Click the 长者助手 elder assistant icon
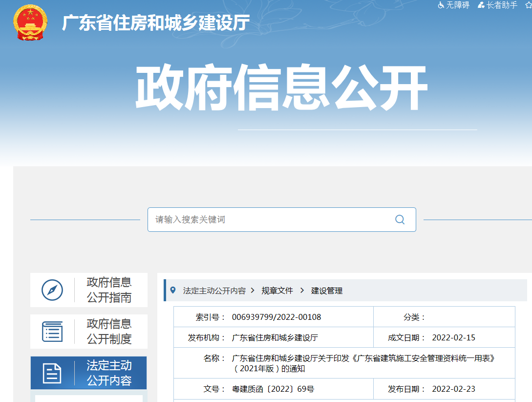Screen dimensions: 532x402 [481, 5]
